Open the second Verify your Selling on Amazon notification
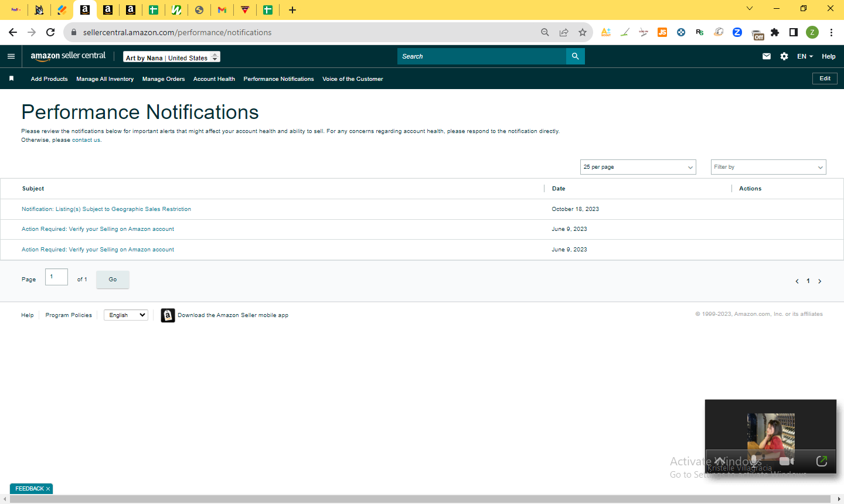 pos(98,250)
